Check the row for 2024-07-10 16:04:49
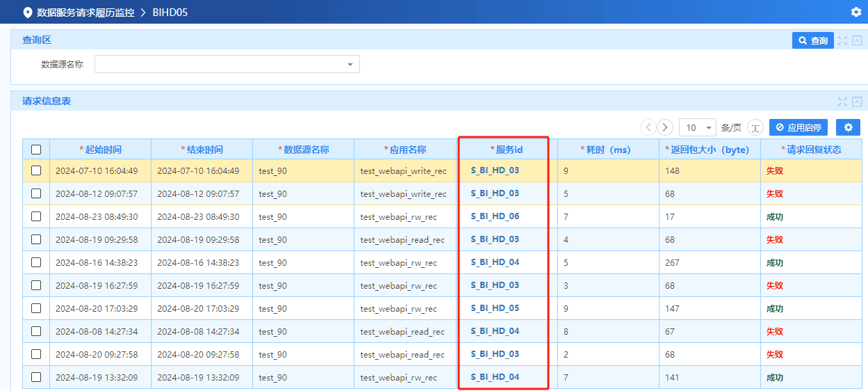Screen dimensions: 868x391 36,170
